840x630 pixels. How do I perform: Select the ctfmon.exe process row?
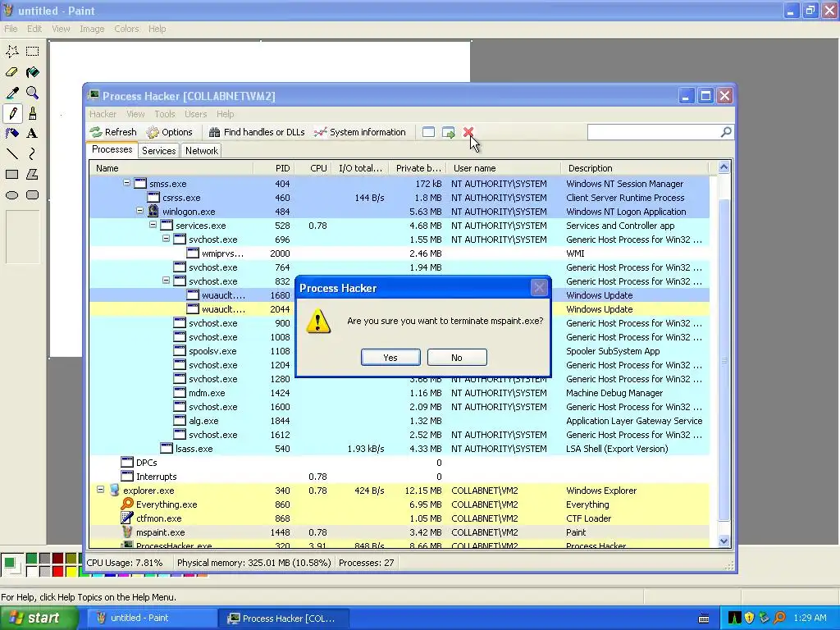pyautogui.click(x=399, y=518)
